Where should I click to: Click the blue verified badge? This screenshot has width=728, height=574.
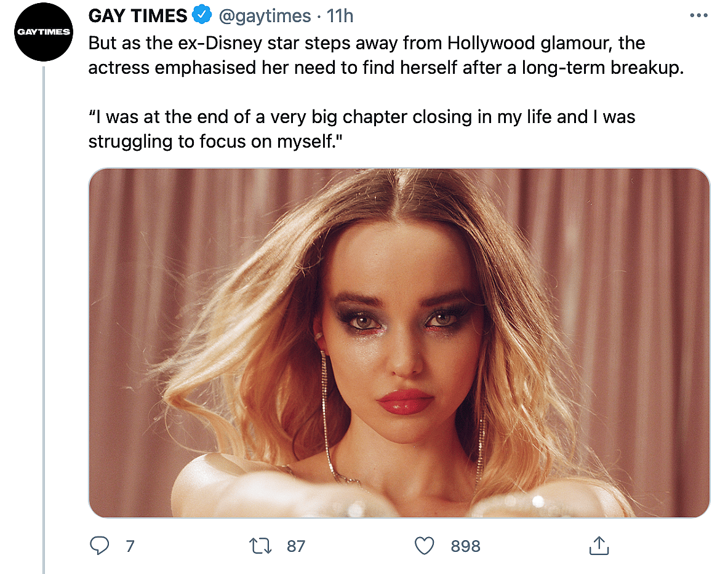click(x=202, y=15)
